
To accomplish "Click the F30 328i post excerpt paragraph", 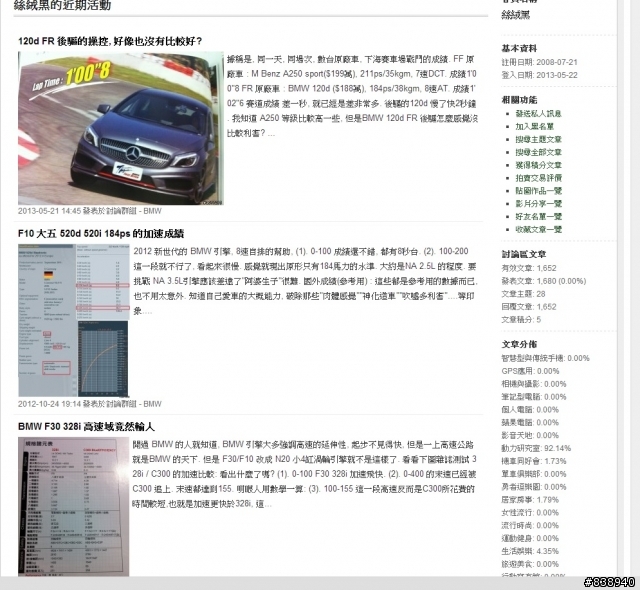I will pyautogui.click(x=304, y=474).
